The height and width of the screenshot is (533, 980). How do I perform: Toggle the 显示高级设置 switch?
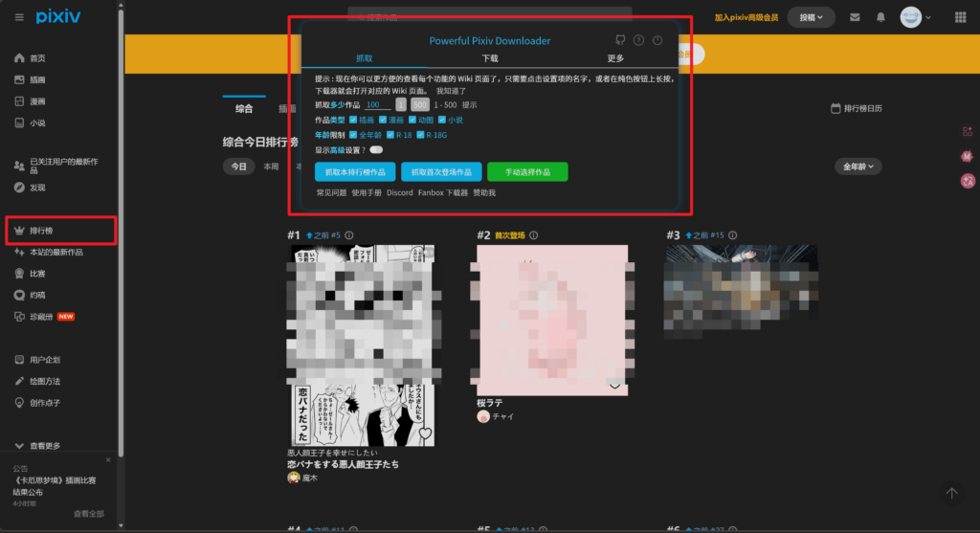click(x=376, y=149)
